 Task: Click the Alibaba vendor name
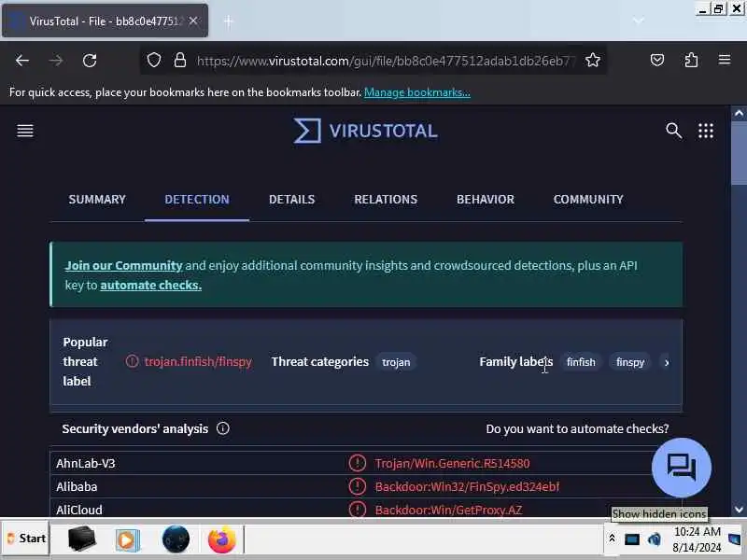coord(77,486)
